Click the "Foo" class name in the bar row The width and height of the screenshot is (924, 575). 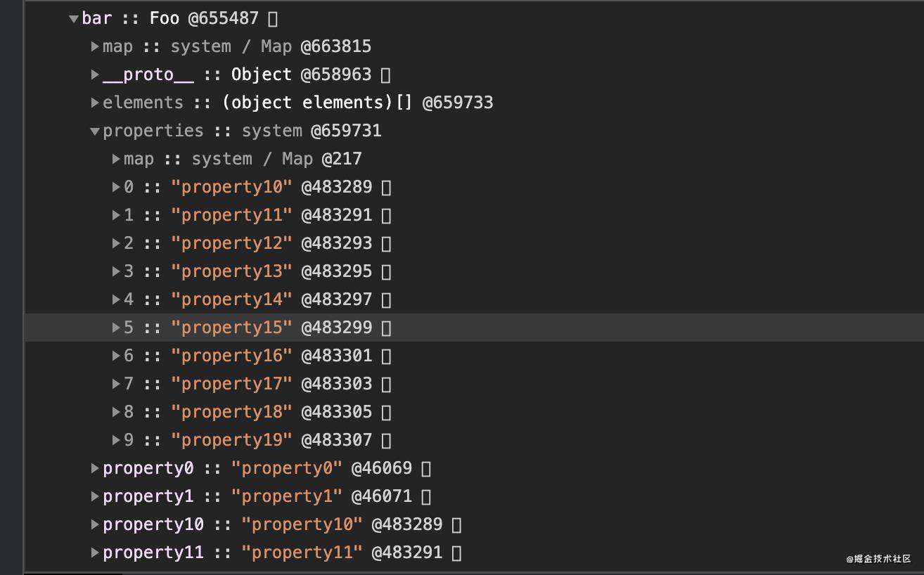165,18
